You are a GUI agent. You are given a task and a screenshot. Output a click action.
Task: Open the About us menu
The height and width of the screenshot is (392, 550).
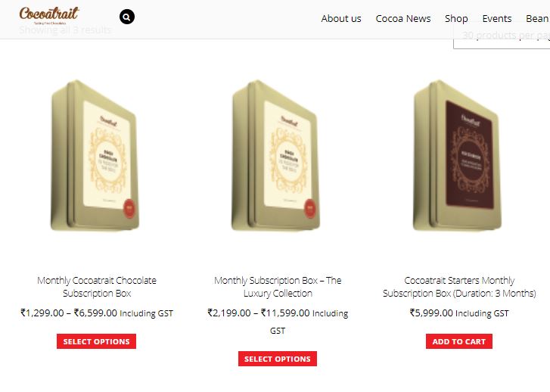pyautogui.click(x=341, y=19)
